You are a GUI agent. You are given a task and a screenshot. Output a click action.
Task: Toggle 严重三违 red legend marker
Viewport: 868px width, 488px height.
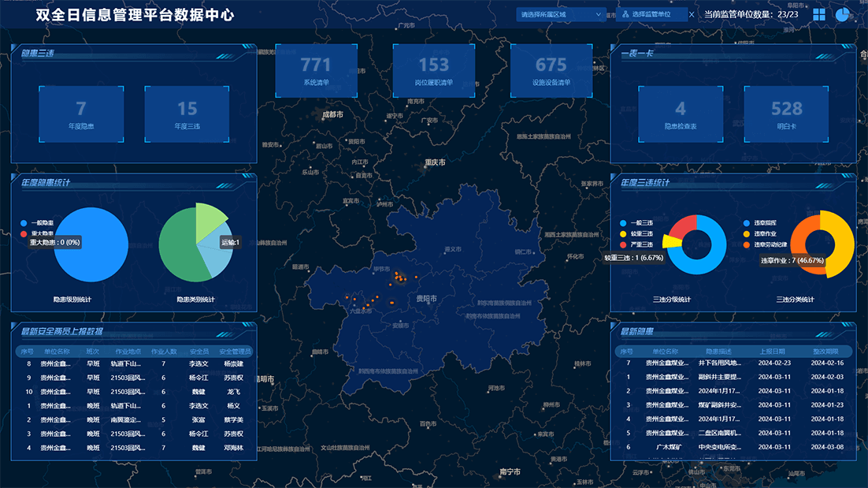[x=624, y=244]
